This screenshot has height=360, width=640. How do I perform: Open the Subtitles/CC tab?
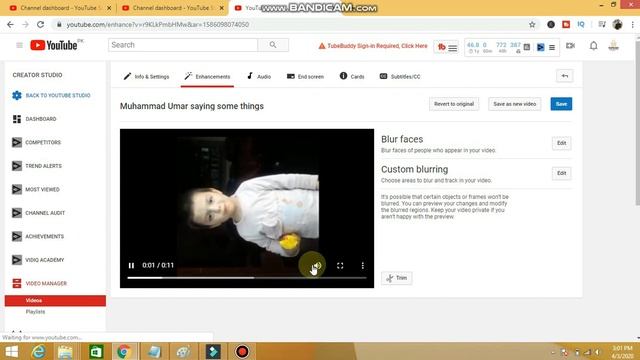(x=400, y=76)
